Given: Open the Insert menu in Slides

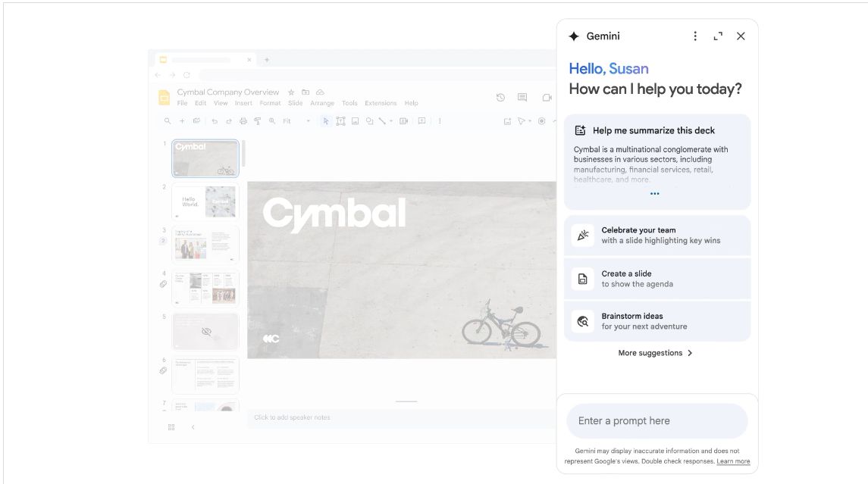Looking at the screenshot, I should tap(243, 104).
